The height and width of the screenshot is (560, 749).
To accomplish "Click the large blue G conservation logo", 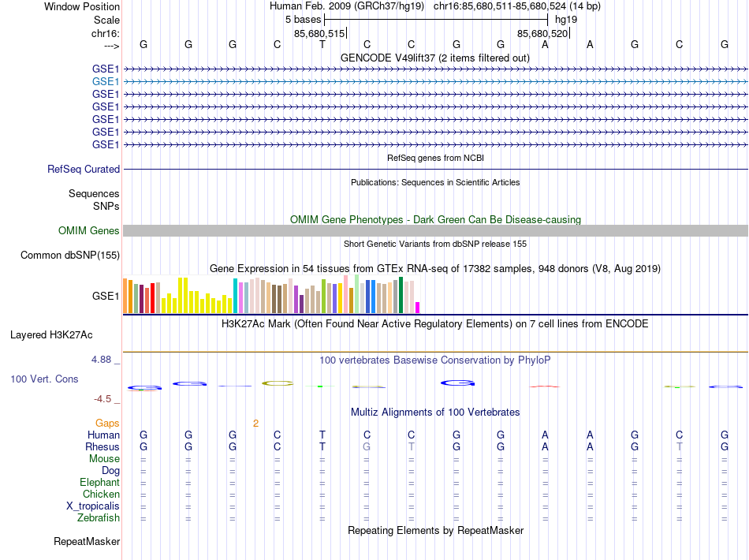I will coord(457,383).
